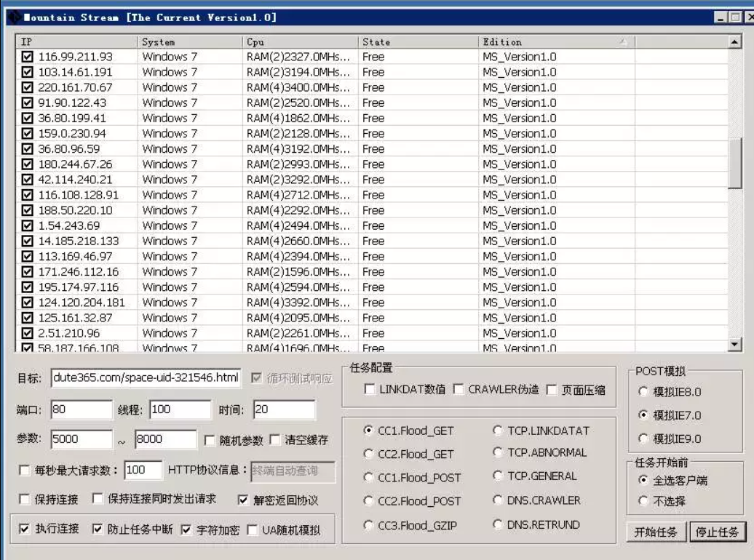The height and width of the screenshot is (560, 754).
Task: Uncheck the 解密返回协议 checkbox
Action: click(243, 500)
